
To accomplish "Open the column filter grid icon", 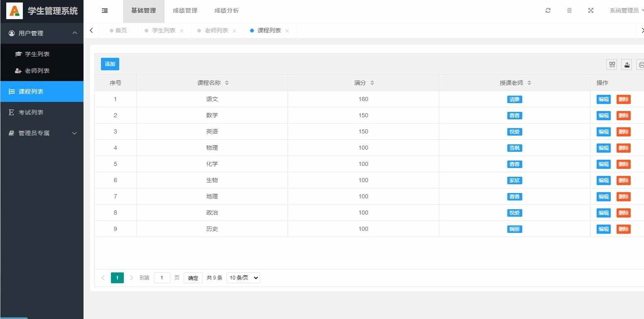I will point(612,64).
